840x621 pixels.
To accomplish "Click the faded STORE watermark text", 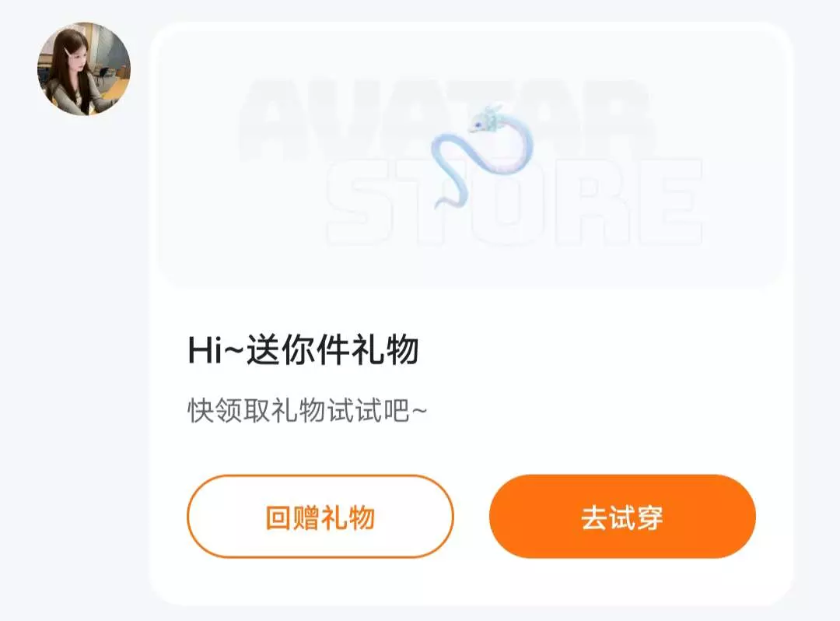I will click(514, 202).
